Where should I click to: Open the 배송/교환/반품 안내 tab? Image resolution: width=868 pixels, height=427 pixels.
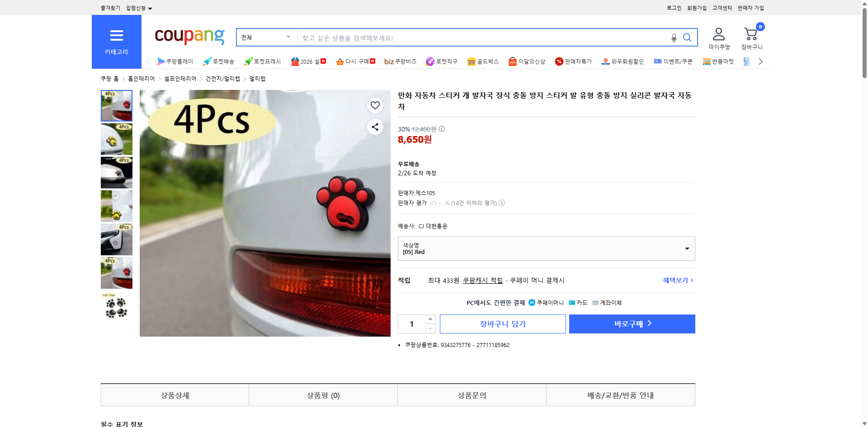point(620,394)
